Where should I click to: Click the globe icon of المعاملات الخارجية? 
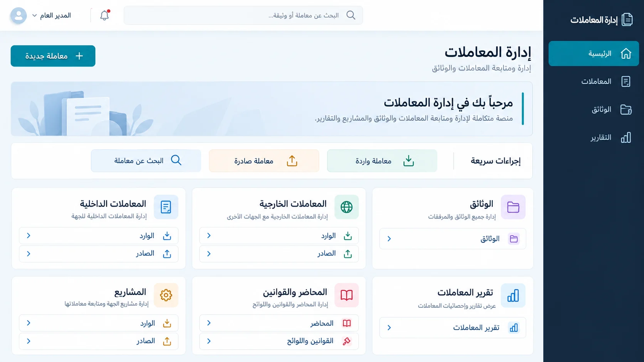(346, 207)
